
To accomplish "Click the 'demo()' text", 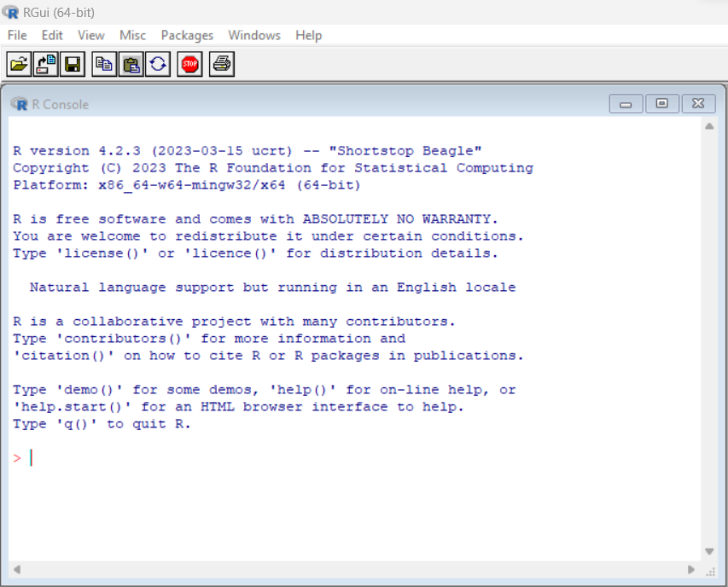I will tap(89, 390).
